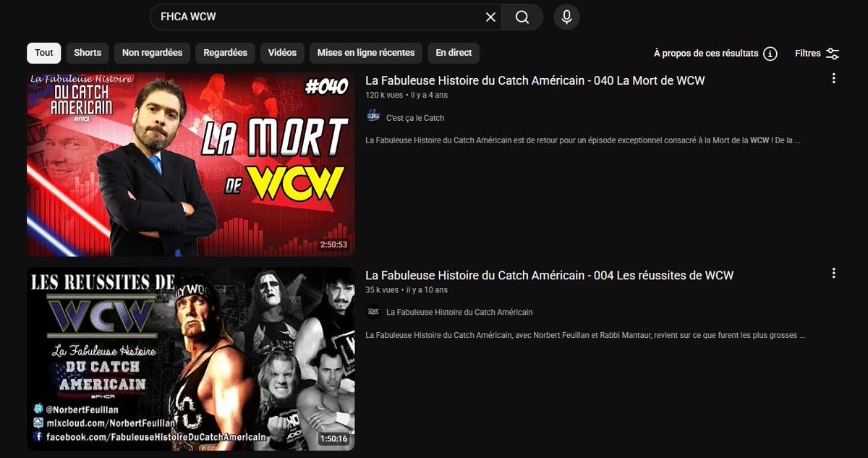Select the En direct filter chip

pyautogui.click(x=454, y=53)
